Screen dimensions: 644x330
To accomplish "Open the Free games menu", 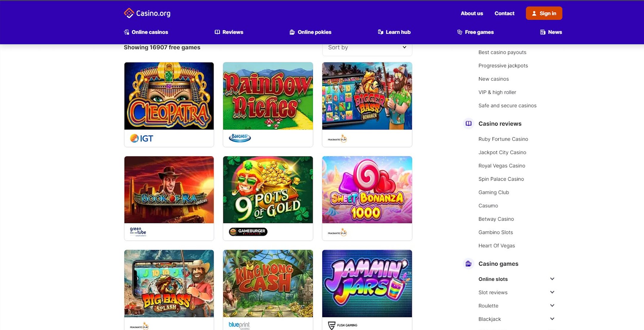I will pyautogui.click(x=475, y=32).
